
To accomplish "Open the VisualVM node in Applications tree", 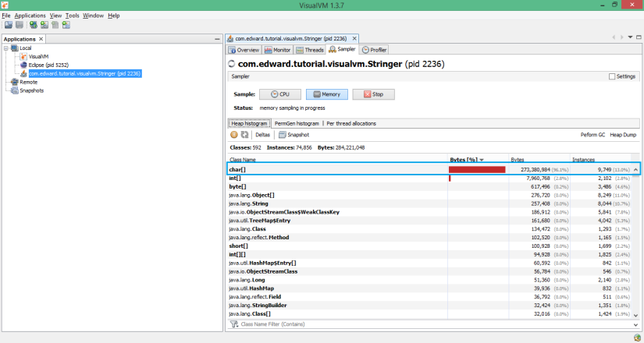I will coord(38,57).
